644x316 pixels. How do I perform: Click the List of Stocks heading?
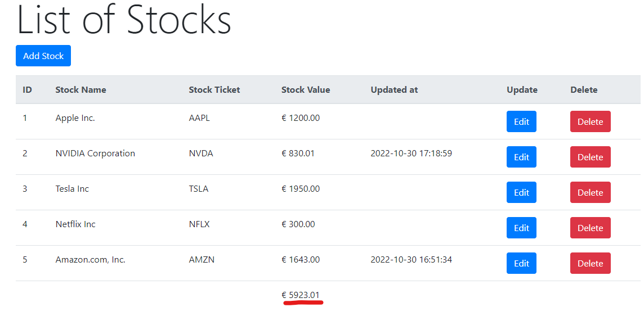(124, 20)
